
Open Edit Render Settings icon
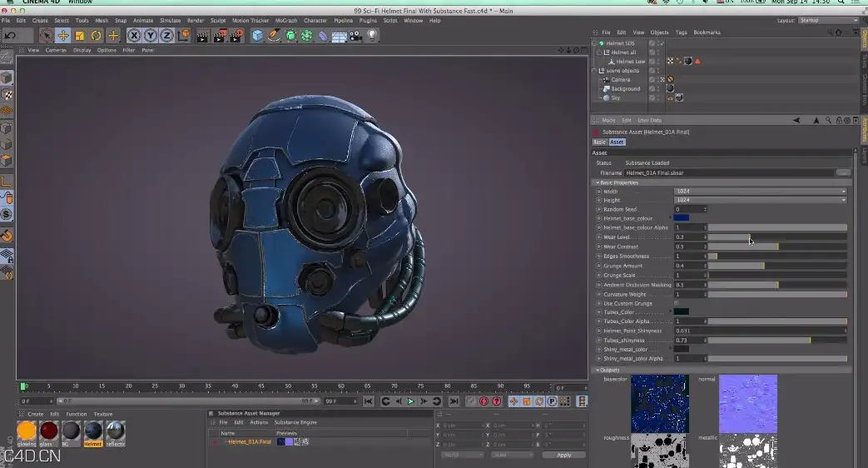236,36
